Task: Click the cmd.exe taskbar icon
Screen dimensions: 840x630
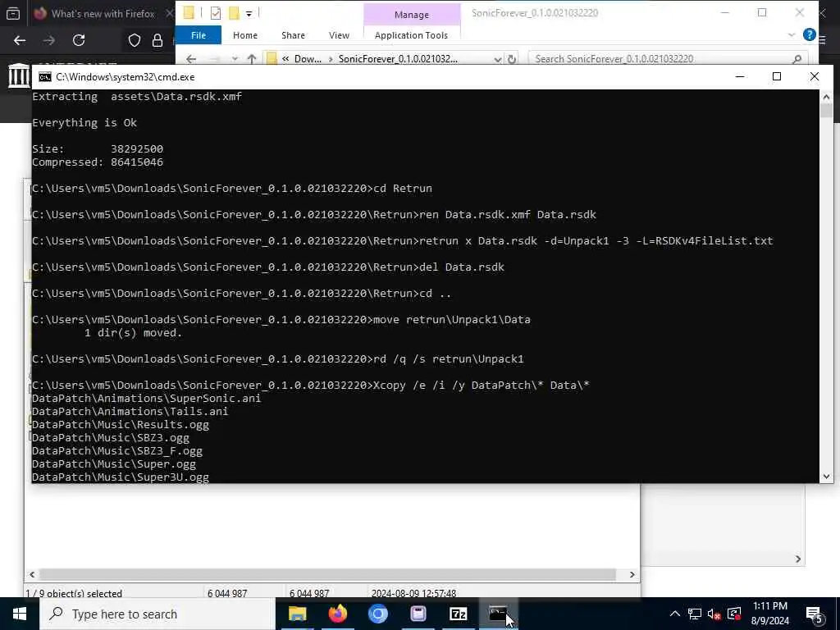Action: tap(498, 614)
